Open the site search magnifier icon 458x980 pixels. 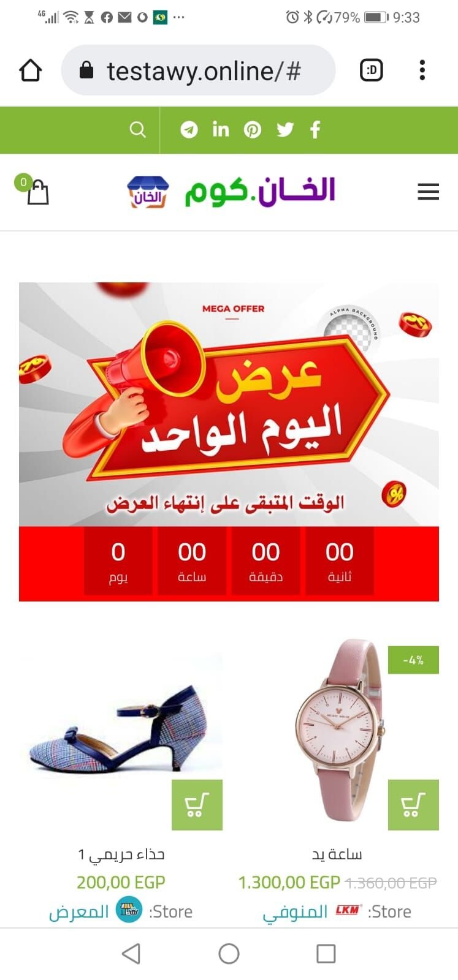138,129
